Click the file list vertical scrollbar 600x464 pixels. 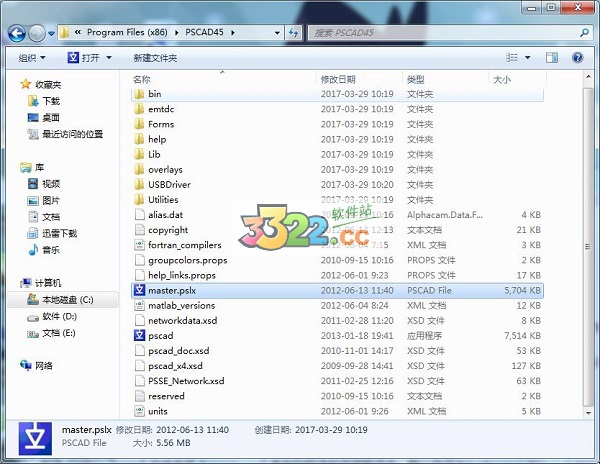coord(588,245)
